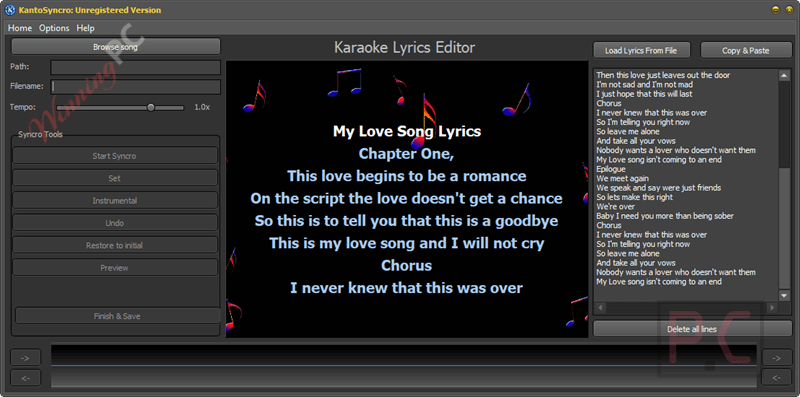This screenshot has width=800, height=397.
Task: Click the Filename input field
Action: point(135,87)
